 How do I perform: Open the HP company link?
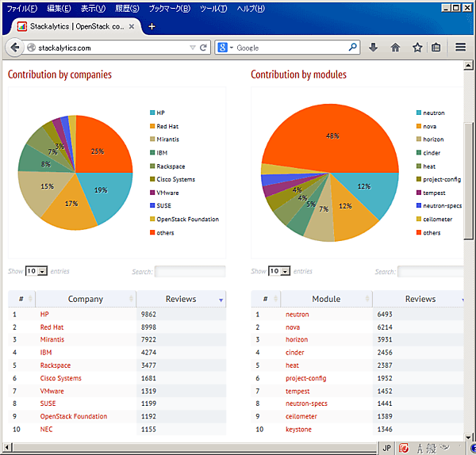pyautogui.click(x=44, y=314)
